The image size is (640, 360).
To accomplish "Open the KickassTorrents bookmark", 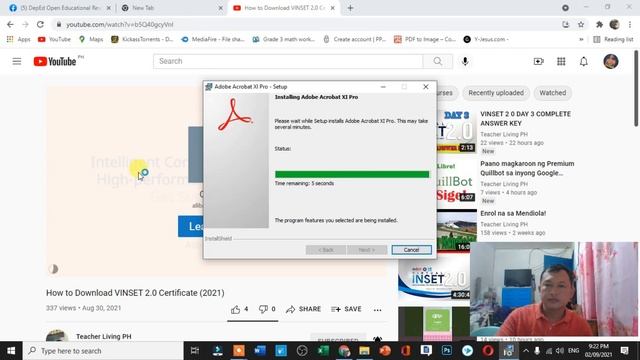I will (x=142, y=39).
